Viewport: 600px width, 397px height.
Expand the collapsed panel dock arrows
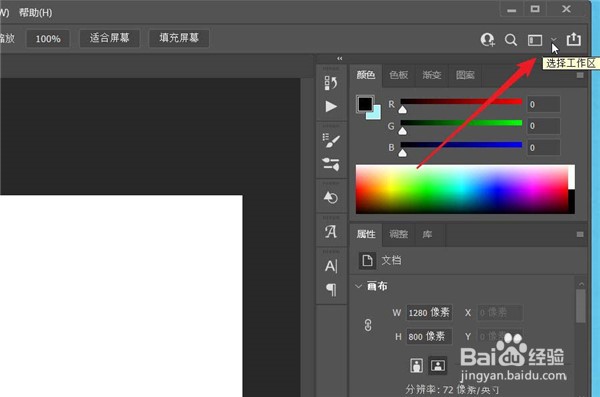point(339,59)
